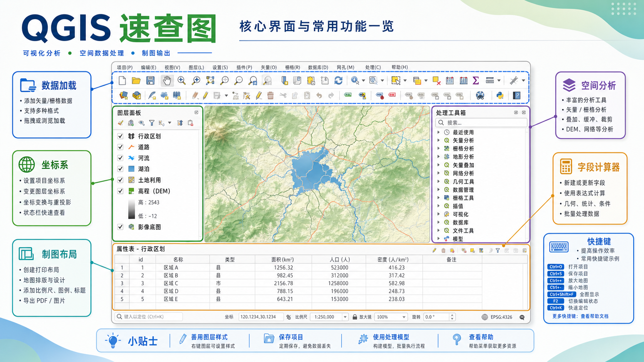Viewport: 644px width, 362px height.
Task: Click the attribute table filter funnel icon
Action: [x=498, y=250]
